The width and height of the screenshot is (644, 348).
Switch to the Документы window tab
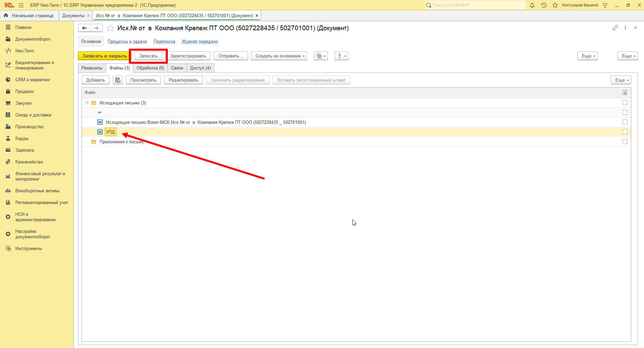[73, 16]
